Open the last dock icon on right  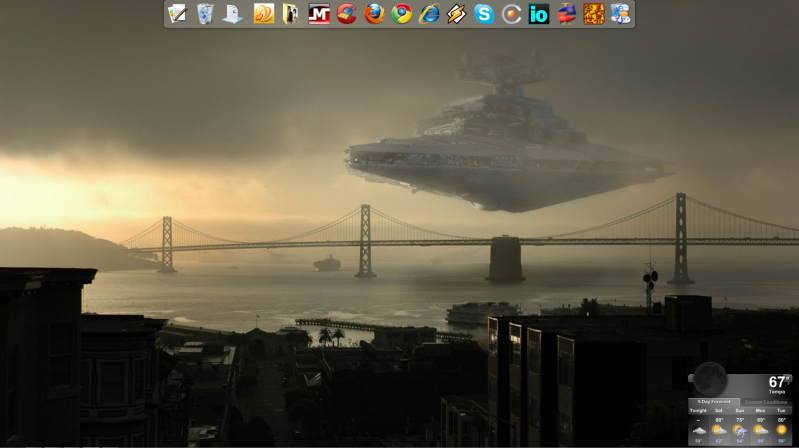click(x=621, y=14)
